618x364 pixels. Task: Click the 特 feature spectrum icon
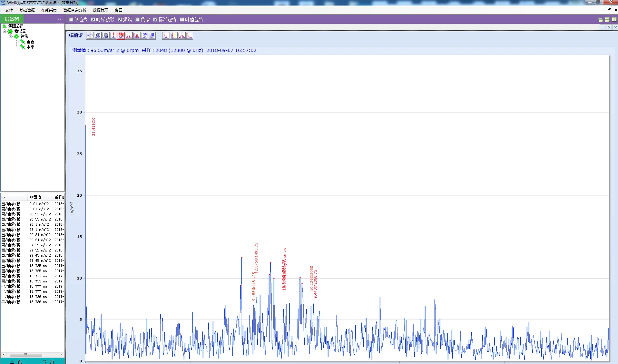144,36
